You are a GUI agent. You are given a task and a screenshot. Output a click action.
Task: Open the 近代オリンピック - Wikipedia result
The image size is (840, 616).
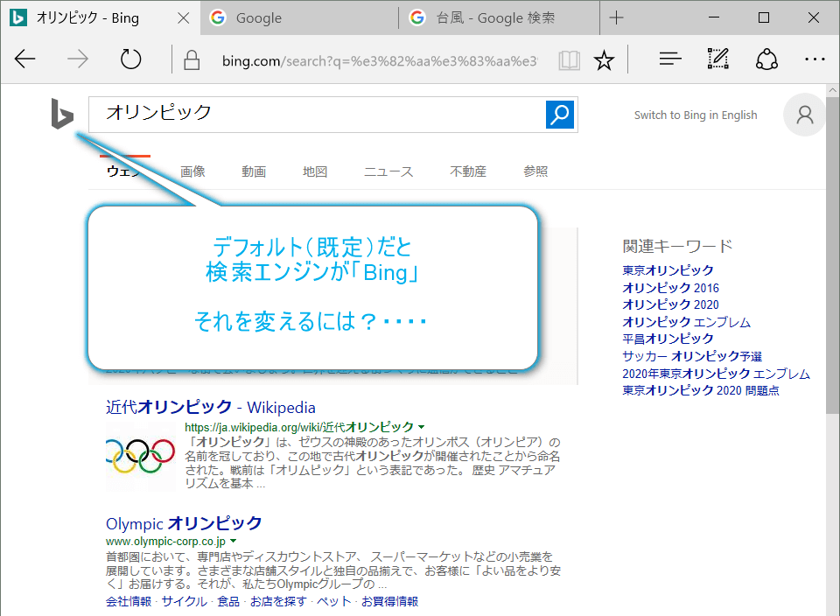(x=211, y=408)
